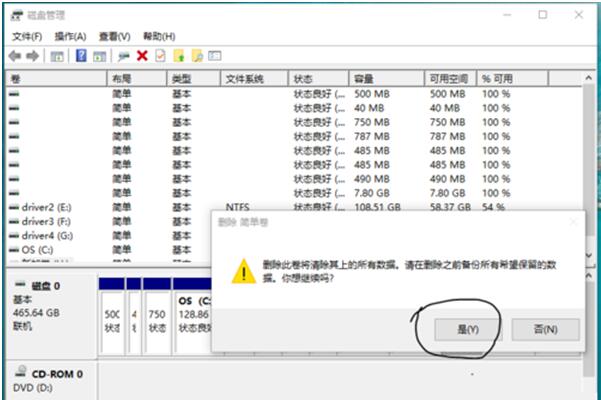601x400 pixels.
Task: Click the CD-ROM 0 disc icon
Action: point(21,371)
